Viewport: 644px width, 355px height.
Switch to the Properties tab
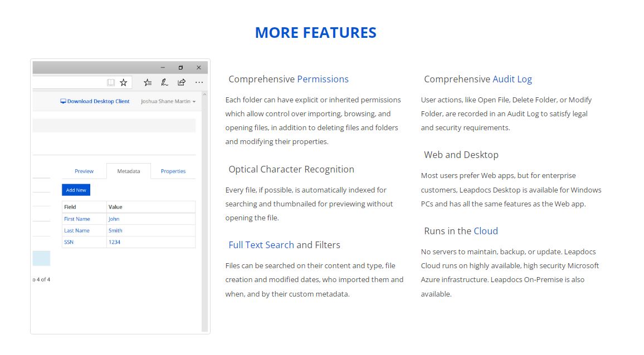point(173,171)
